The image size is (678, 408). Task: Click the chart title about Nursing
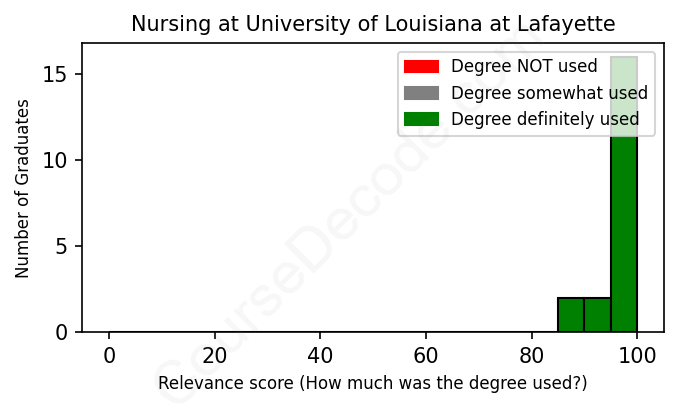pyautogui.click(x=373, y=23)
